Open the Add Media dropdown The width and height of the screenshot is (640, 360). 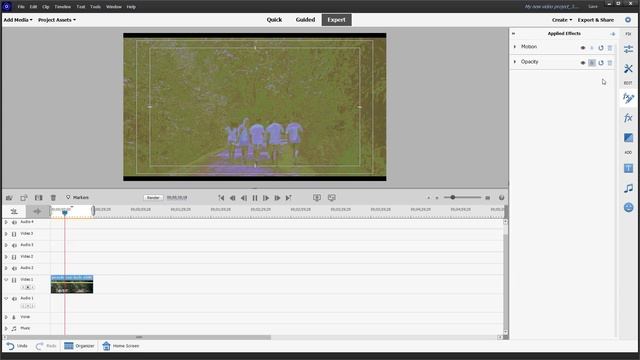(18, 20)
